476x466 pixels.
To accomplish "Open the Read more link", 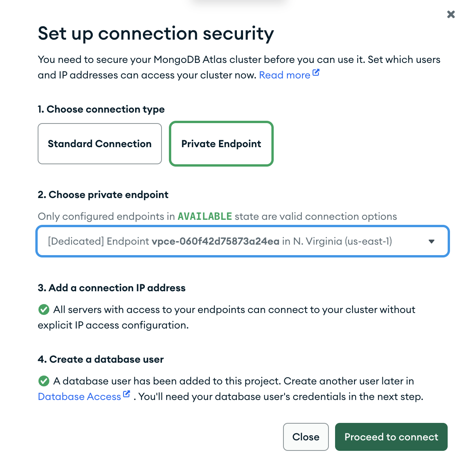I will point(285,75).
